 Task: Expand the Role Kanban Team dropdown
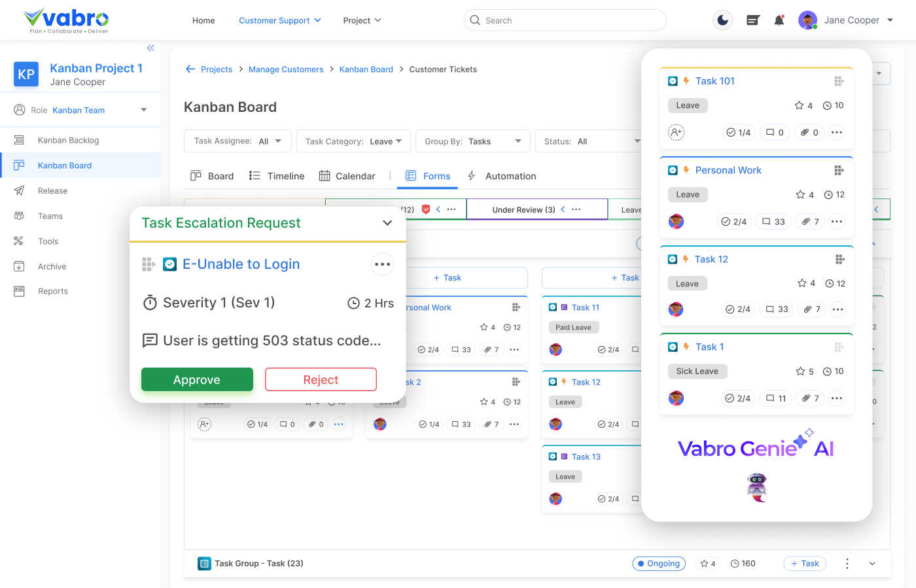tap(144, 110)
